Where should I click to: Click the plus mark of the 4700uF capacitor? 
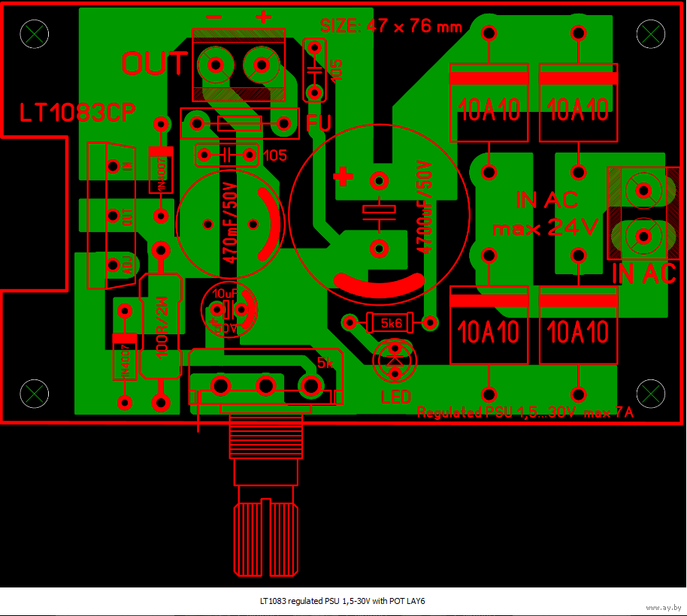(x=343, y=177)
